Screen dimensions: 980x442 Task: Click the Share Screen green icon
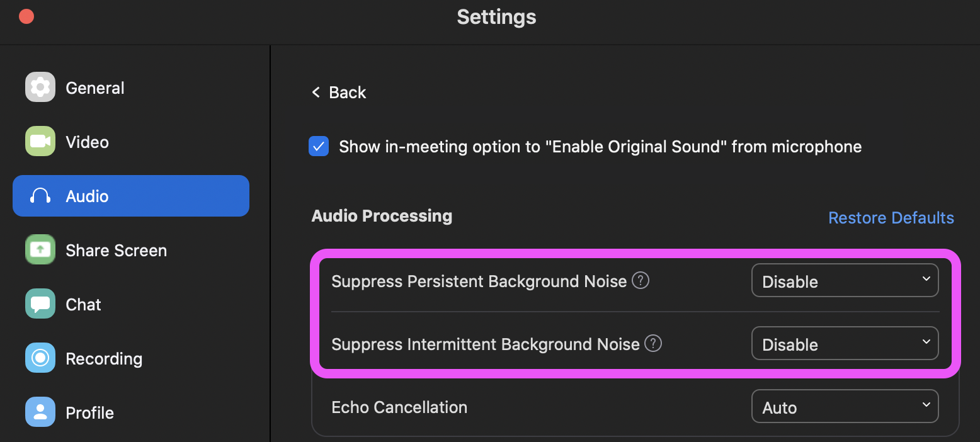pos(40,249)
